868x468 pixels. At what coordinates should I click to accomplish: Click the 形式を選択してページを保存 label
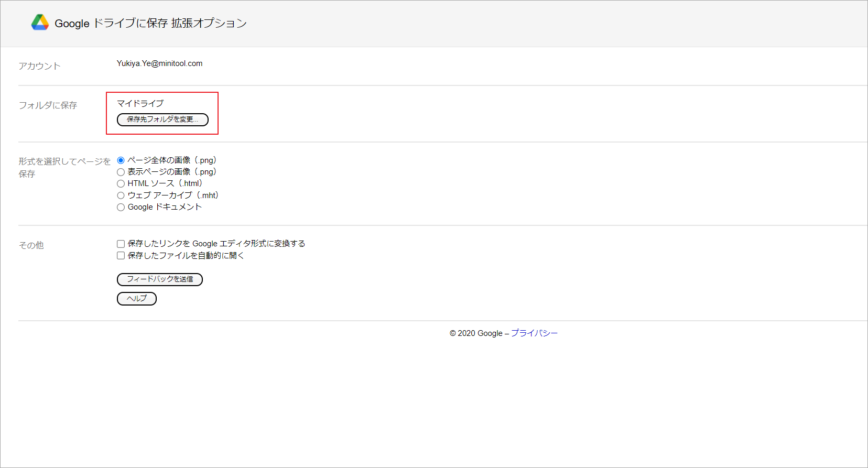[x=64, y=167]
